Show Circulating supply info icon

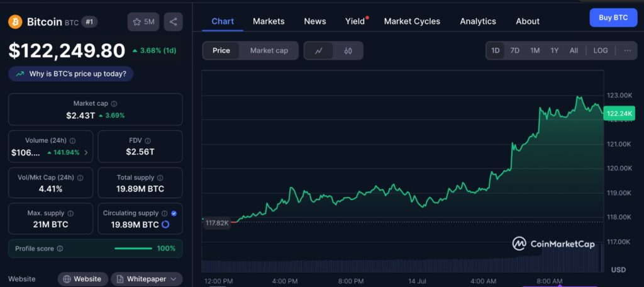164,213
